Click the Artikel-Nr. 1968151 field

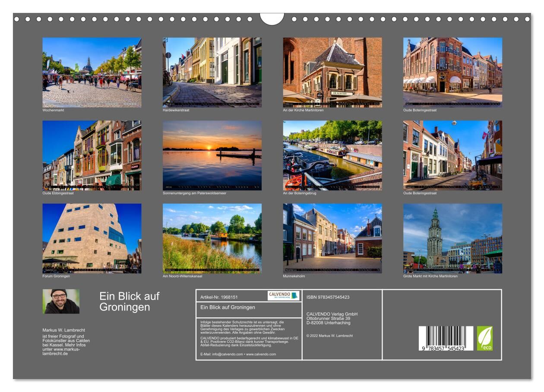click(219, 297)
